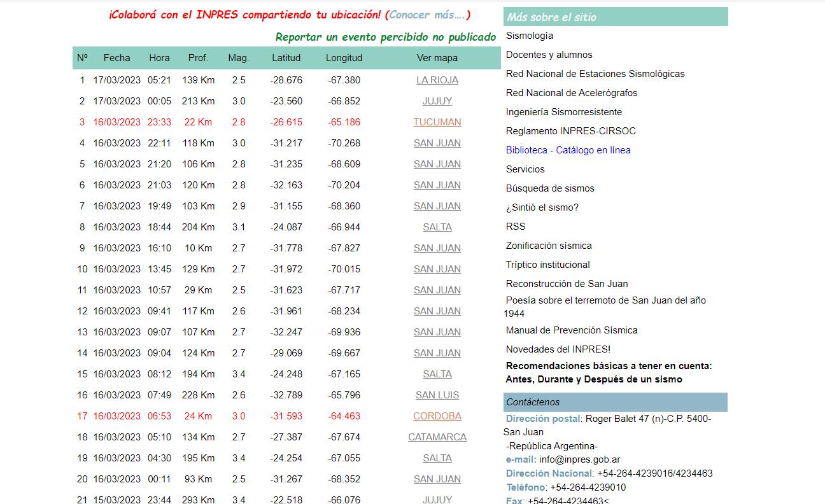Select Búsqueda de sismos

(x=549, y=188)
